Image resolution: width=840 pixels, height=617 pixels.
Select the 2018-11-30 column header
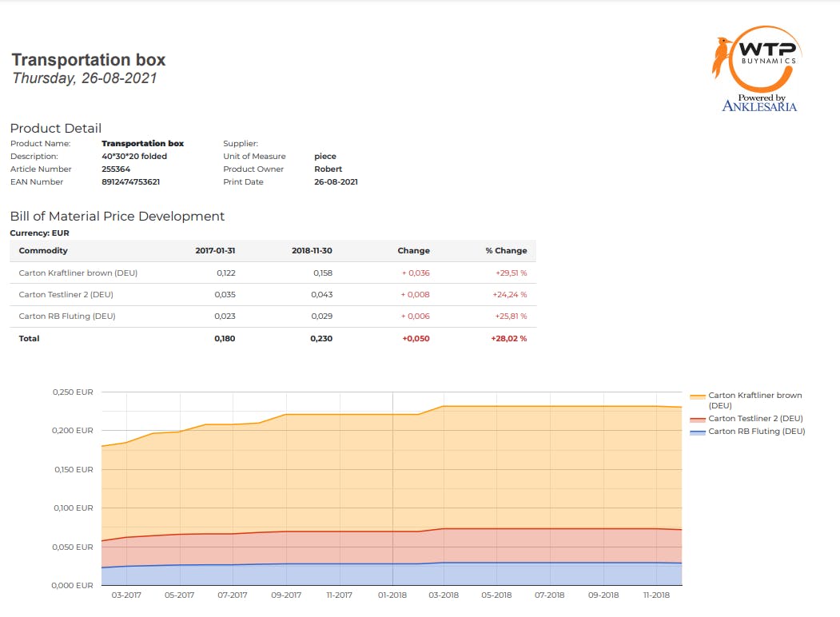(312, 251)
